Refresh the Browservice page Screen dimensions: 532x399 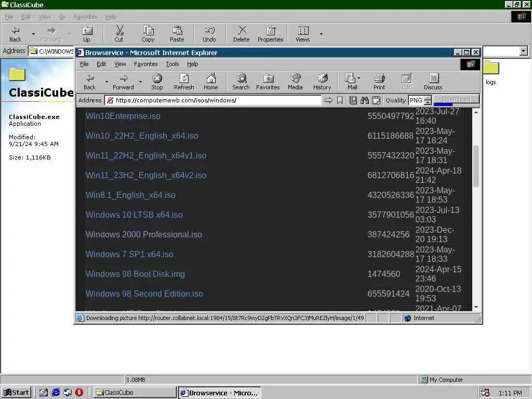tap(184, 82)
